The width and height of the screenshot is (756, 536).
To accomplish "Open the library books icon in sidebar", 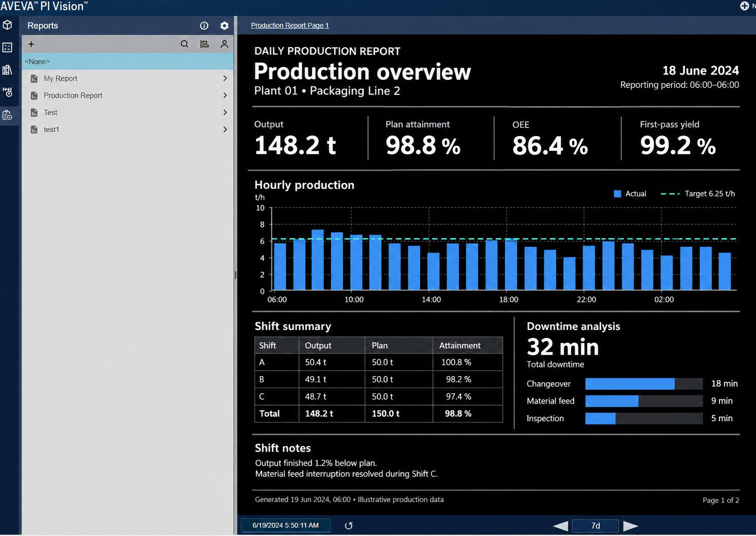I will pos(8,70).
